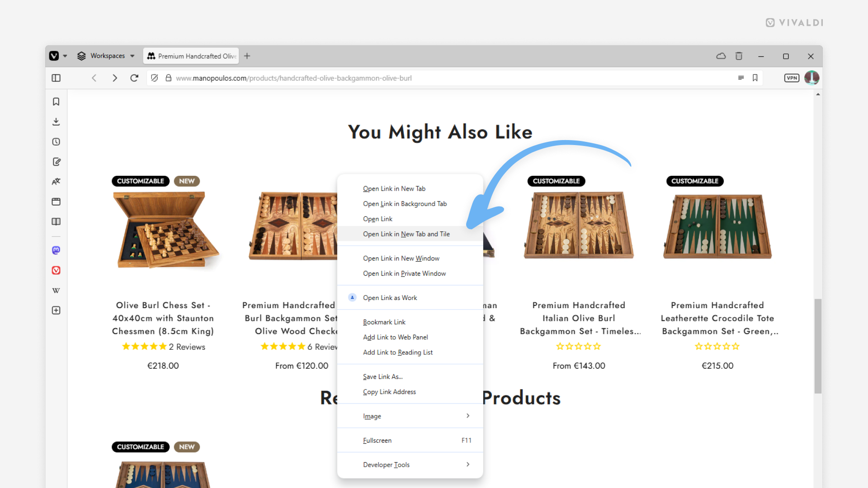Viewport: 868px width, 488px height.
Task: Go forward to next page
Action: [x=114, y=78]
